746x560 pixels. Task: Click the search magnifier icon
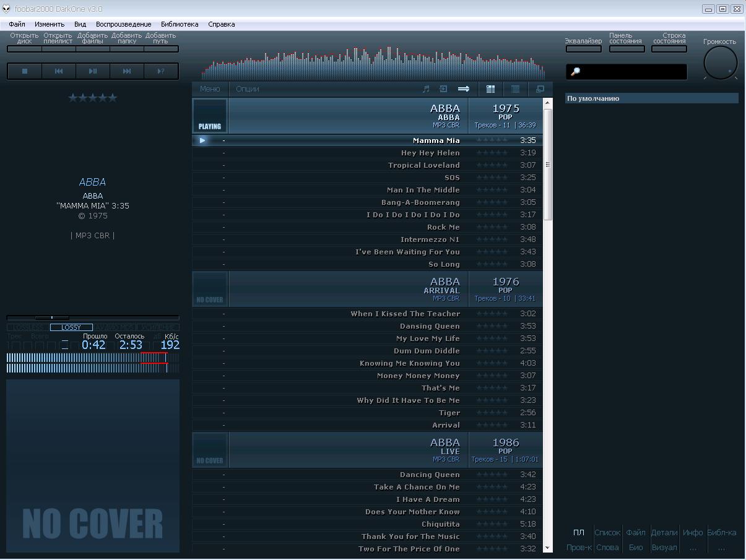tap(575, 72)
